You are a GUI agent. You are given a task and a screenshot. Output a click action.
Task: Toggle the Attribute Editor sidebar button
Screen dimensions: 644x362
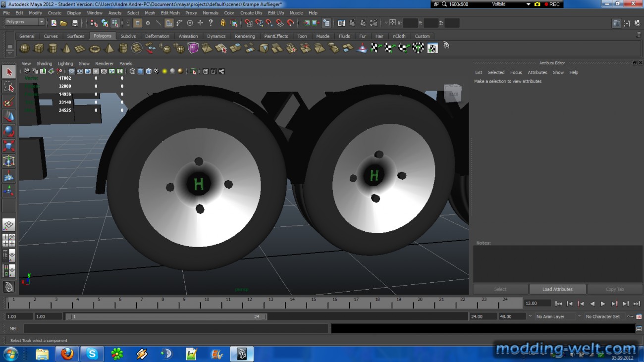(616, 23)
